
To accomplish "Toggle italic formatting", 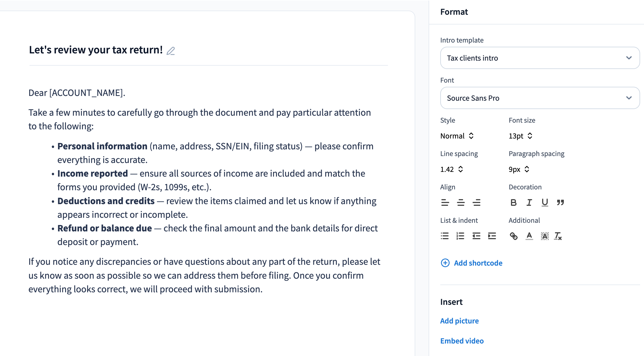I will pyautogui.click(x=529, y=202).
